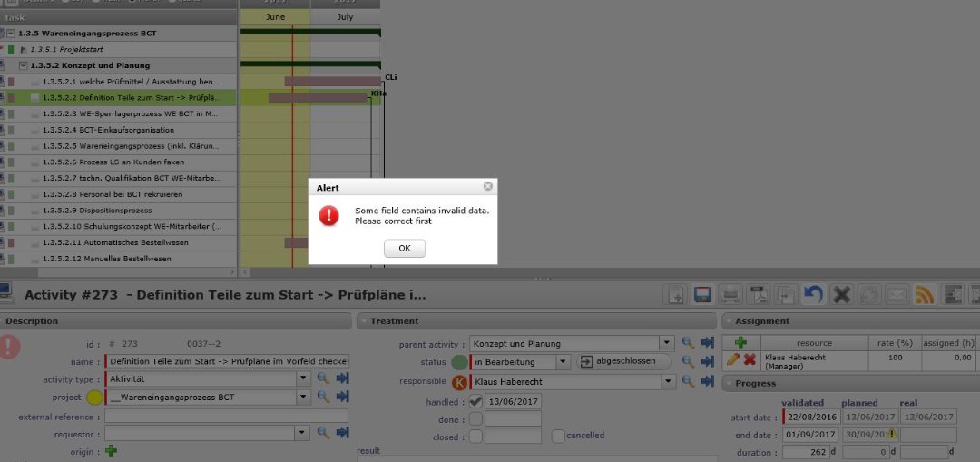Click the export to PDF icon
Image resolution: width=980 pixels, height=462 pixels.
pyautogui.click(x=758, y=294)
